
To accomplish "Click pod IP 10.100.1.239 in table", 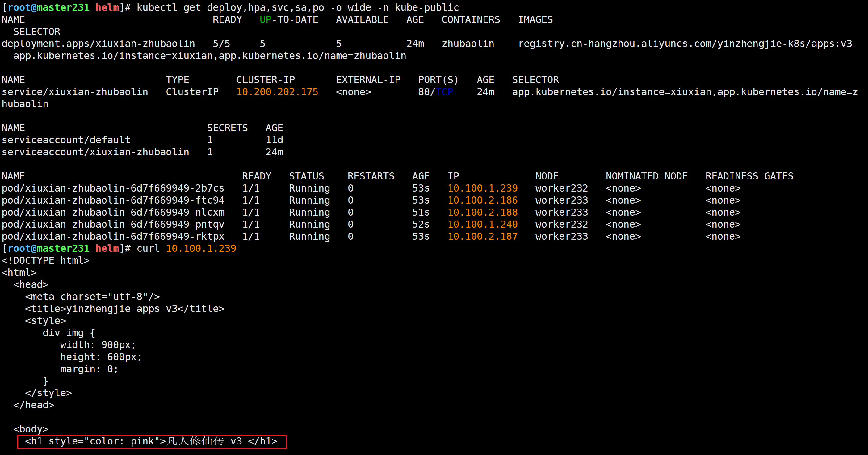I will [482, 188].
